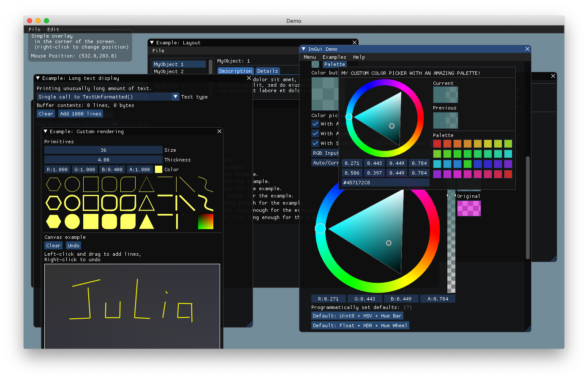Pick first red swatch in Palette top row

[x=437, y=144]
